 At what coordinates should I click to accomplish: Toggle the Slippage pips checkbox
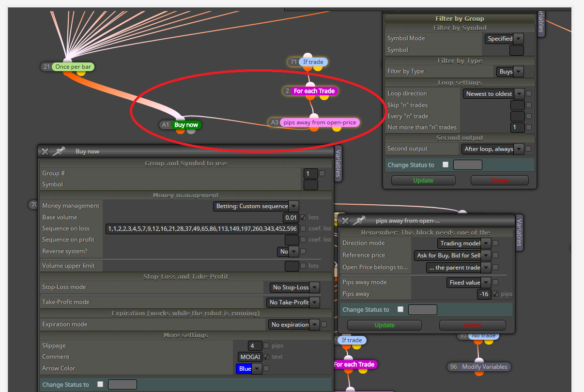tap(266, 346)
